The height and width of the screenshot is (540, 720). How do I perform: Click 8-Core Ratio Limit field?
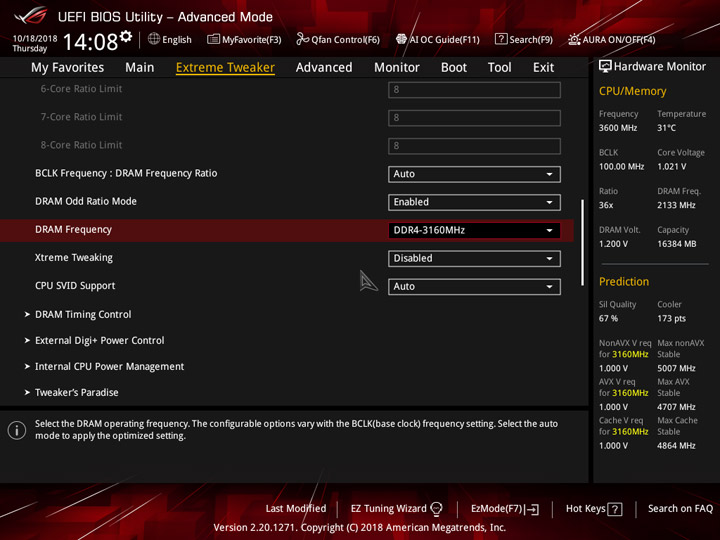tap(474, 146)
